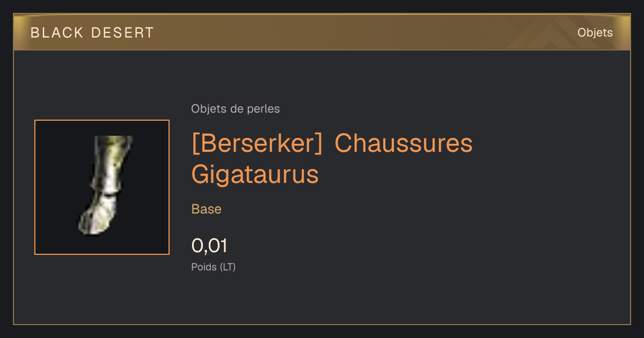
Task: Click the word perles in category line
Action: click(264, 109)
